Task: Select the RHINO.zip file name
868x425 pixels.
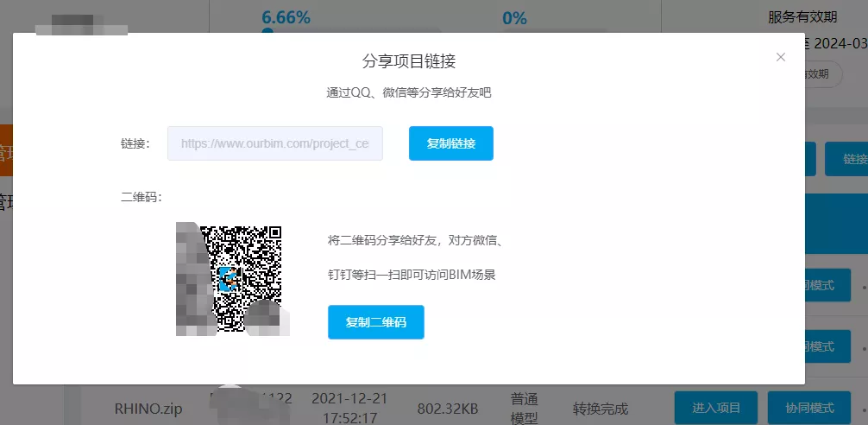Action: pyautogui.click(x=148, y=409)
